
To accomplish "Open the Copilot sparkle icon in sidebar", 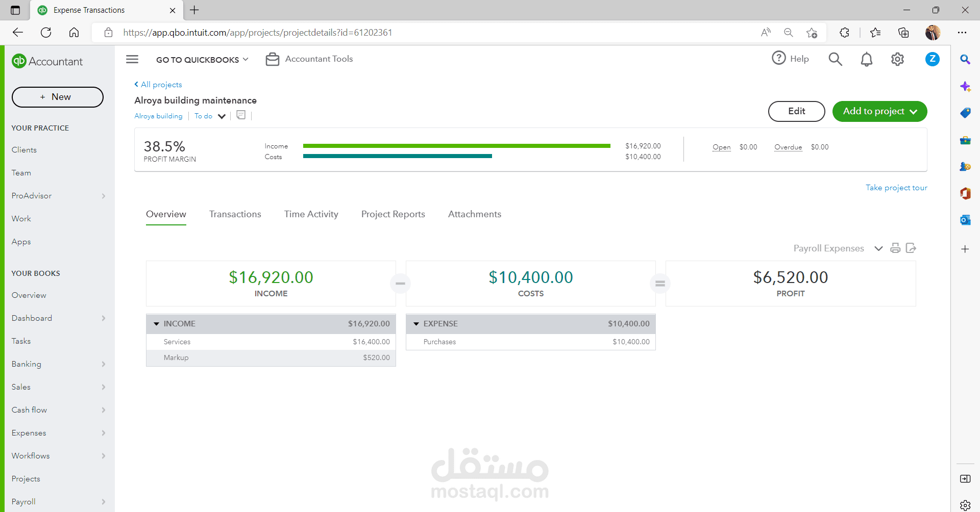I will 965,86.
